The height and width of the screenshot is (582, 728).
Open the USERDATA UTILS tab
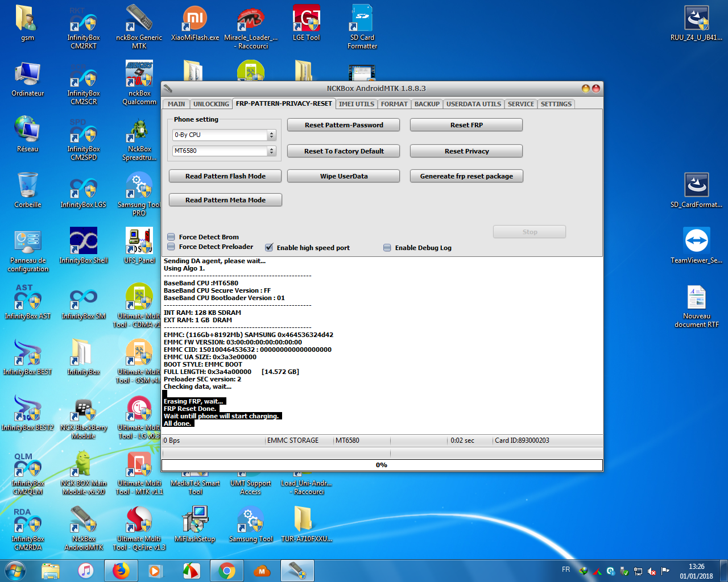(474, 104)
